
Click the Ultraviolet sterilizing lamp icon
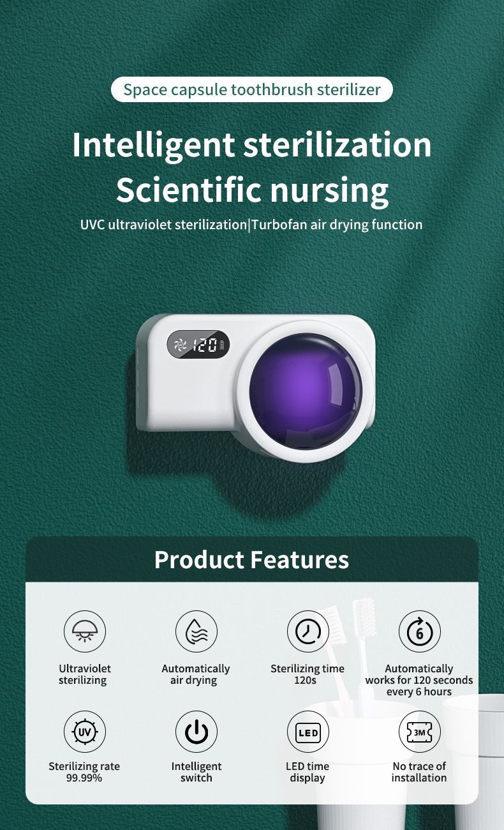coord(85,631)
